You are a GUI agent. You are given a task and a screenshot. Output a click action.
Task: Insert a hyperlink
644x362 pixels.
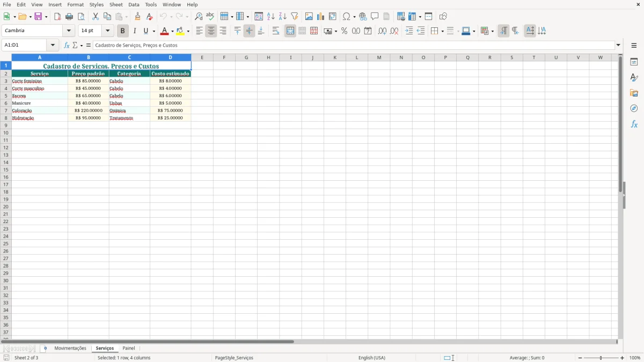point(363,17)
